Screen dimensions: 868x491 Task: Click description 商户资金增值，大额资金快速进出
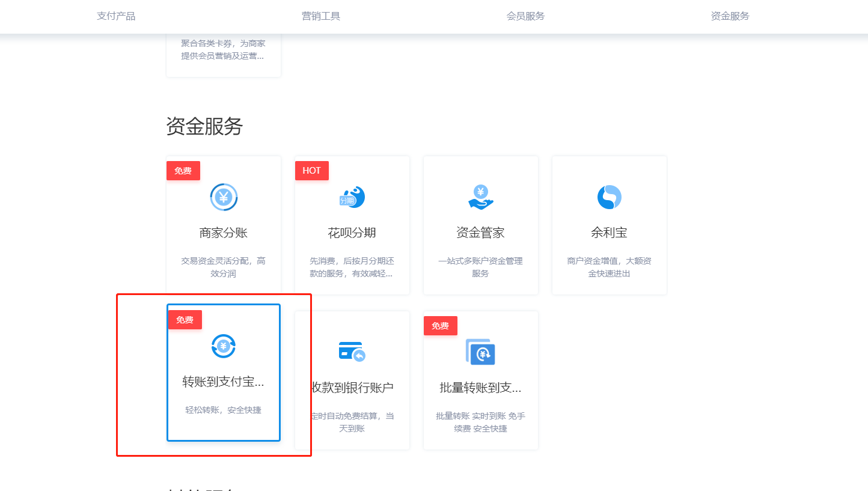click(x=610, y=267)
